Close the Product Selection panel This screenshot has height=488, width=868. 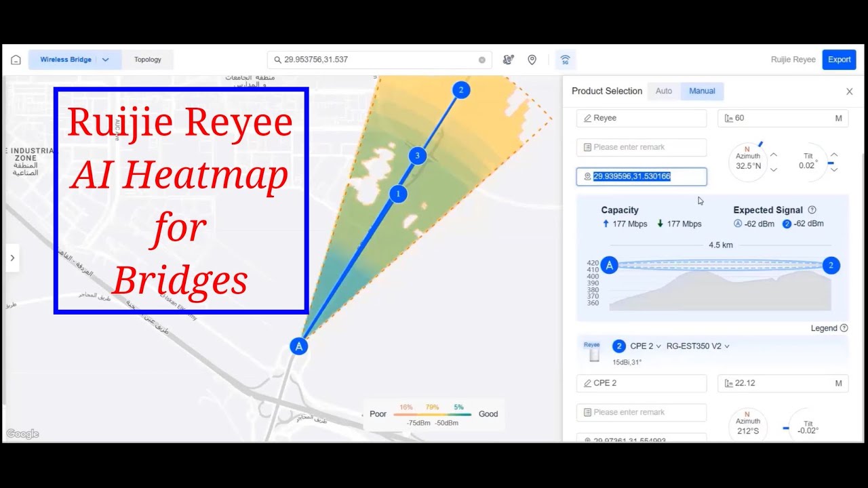(x=849, y=91)
